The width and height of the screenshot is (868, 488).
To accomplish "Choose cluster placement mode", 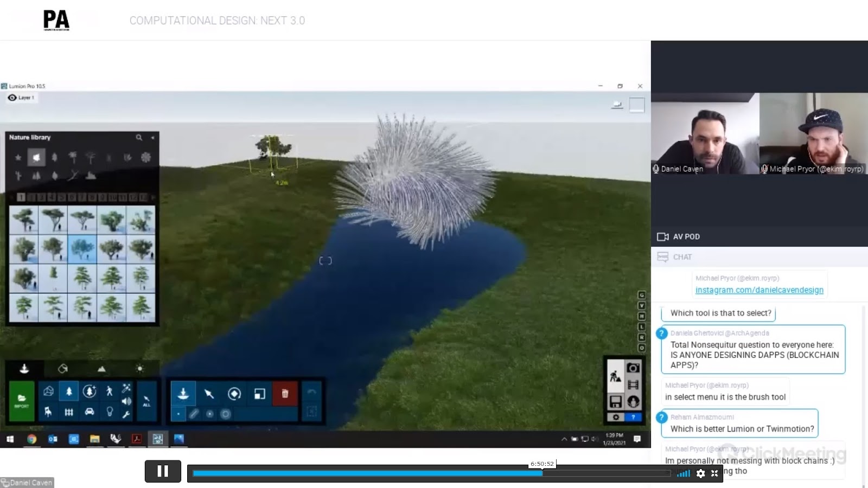I will (x=209, y=414).
